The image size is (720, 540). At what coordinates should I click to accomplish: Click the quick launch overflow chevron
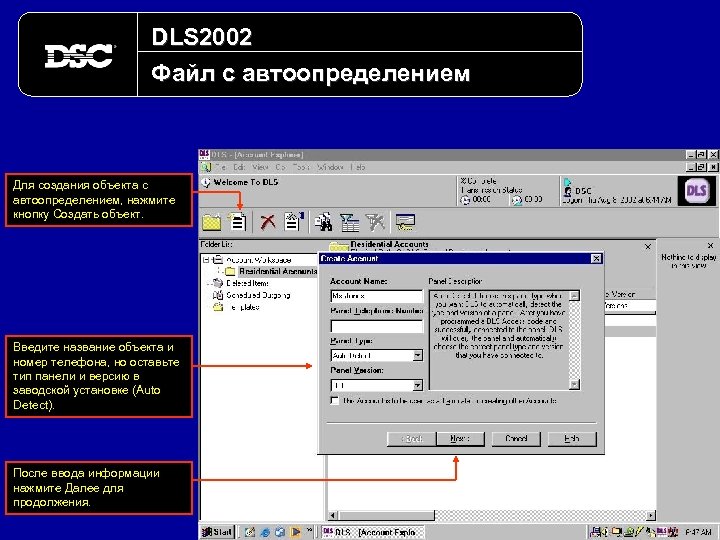pyautogui.click(x=309, y=531)
